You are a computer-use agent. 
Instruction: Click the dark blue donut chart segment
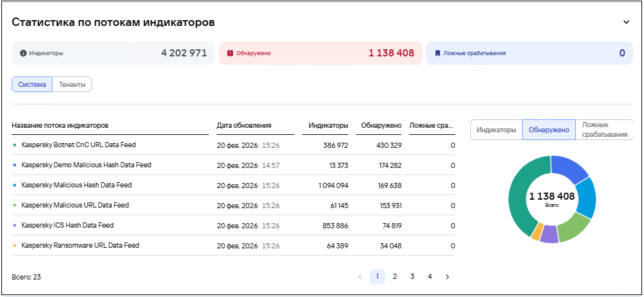pyautogui.click(x=569, y=167)
